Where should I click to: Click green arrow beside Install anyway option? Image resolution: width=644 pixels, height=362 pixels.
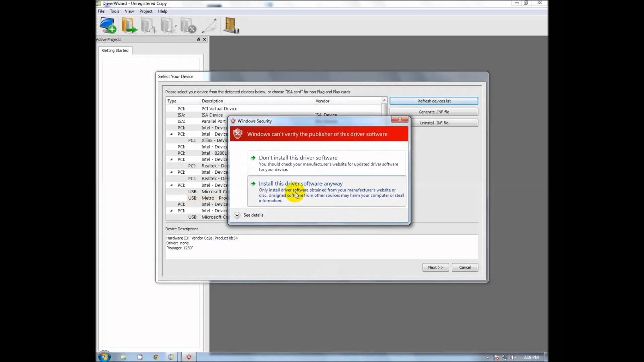pyautogui.click(x=253, y=184)
